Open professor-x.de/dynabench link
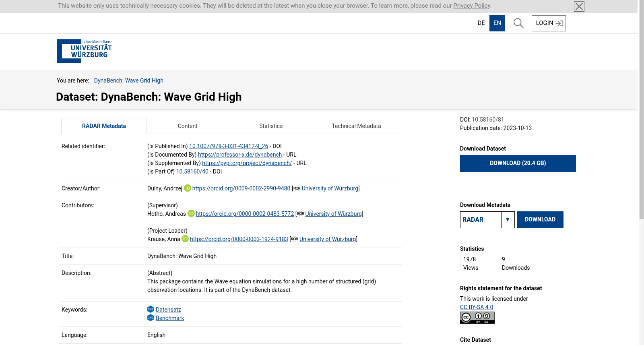 [240, 155]
